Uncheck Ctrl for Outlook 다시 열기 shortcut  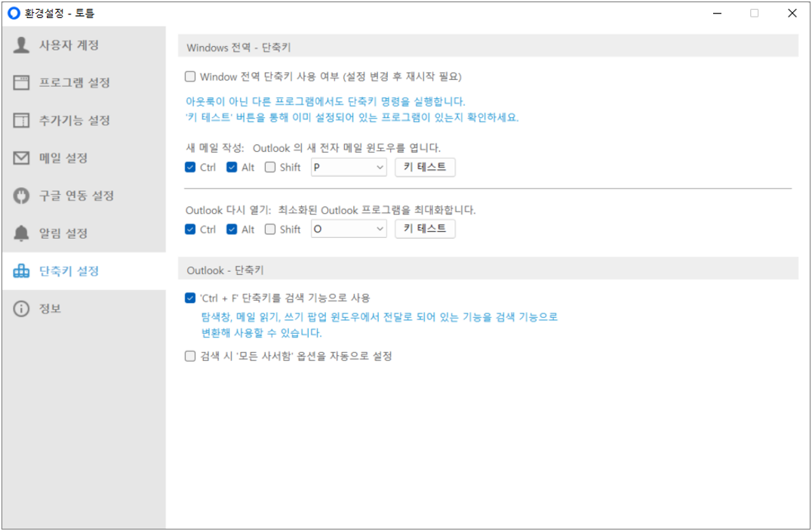click(190, 229)
